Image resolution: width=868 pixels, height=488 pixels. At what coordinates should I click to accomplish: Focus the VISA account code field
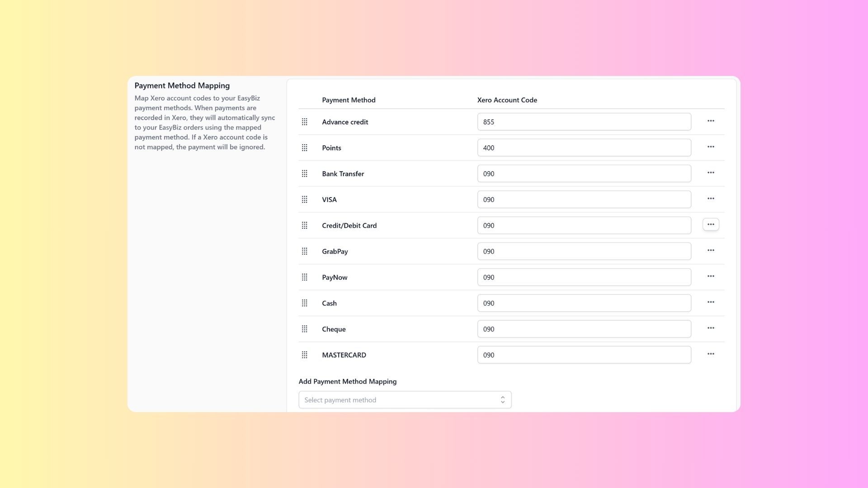point(584,200)
